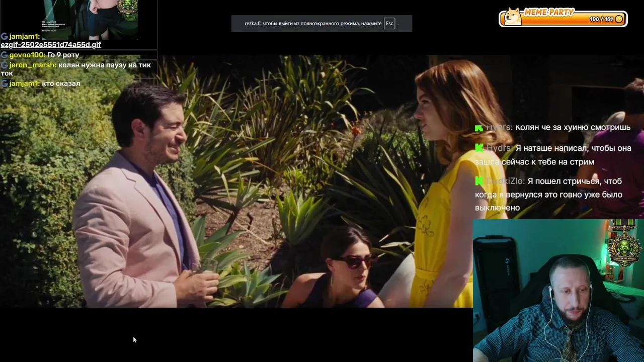Click the webcam overlay of the streamer
The width and height of the screenshot is (644, 362).
pos(558,291)
